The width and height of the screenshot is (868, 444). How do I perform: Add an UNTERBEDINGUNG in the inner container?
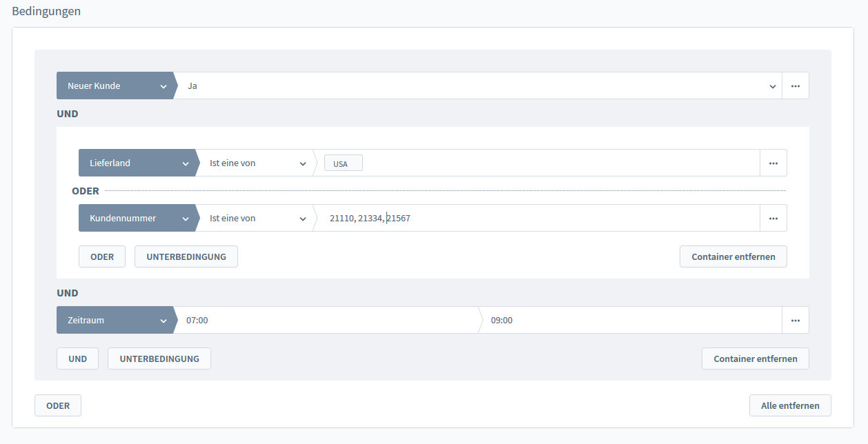(x=186, y=256)
